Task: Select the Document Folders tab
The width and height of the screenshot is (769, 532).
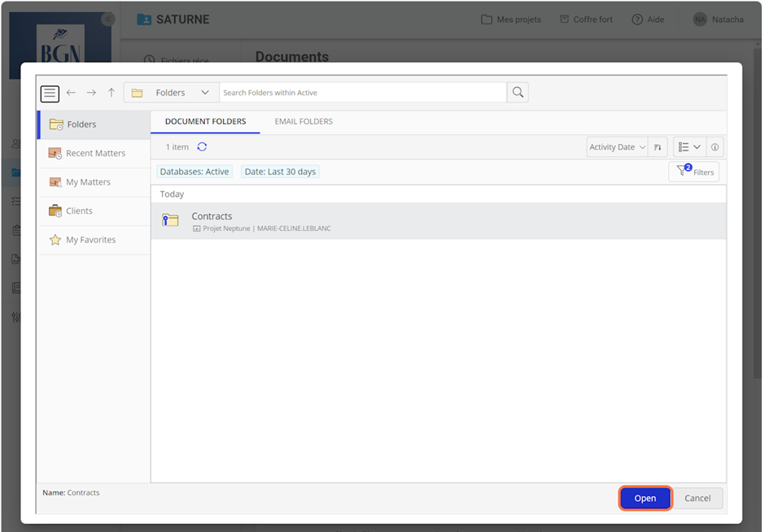Action: coord(205,122)
